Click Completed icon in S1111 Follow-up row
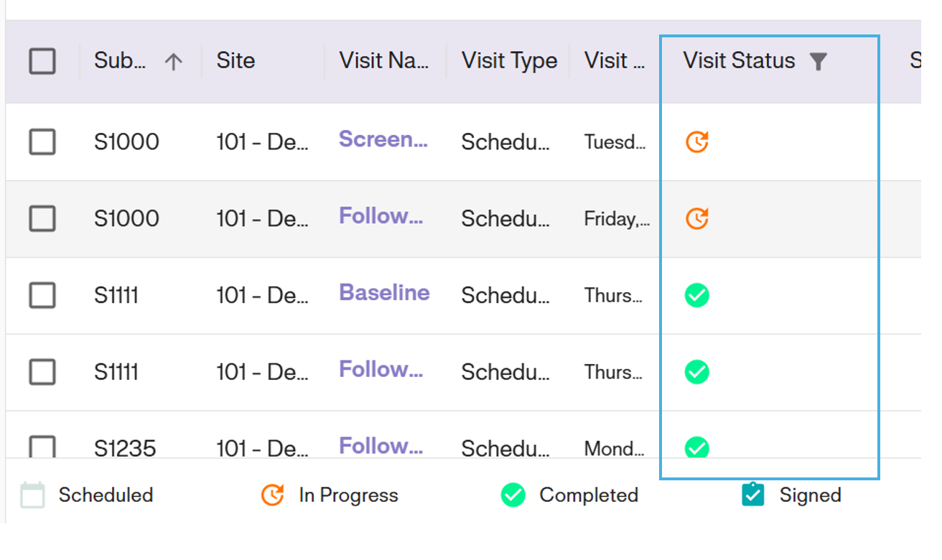Screen dimensions: 942x560 696,372
